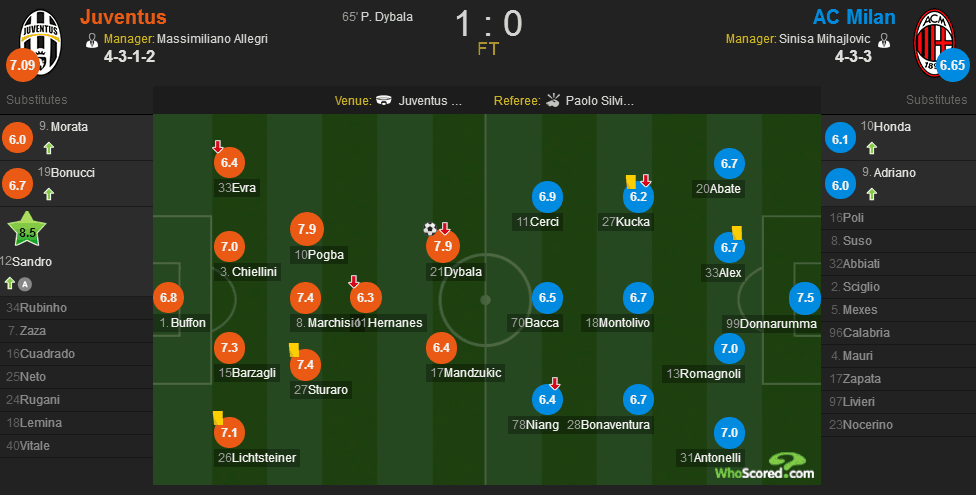Click Morata's green substitution arrow
976x495 pixels.
49,148
